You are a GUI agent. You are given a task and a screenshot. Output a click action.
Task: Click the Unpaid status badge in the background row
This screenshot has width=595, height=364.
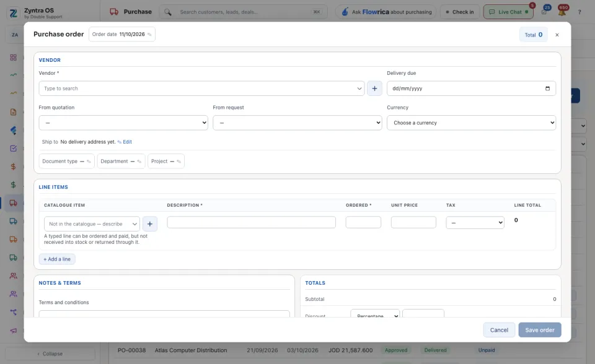coord(487,350)
